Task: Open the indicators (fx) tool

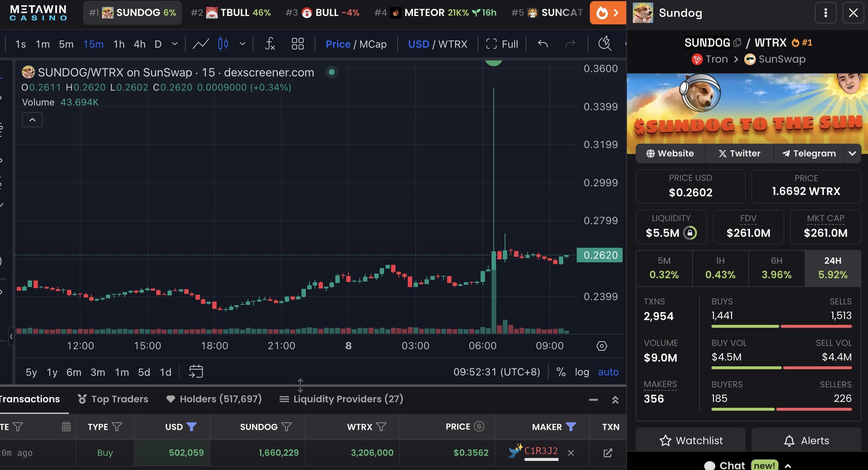Action: tap(269, 44)
